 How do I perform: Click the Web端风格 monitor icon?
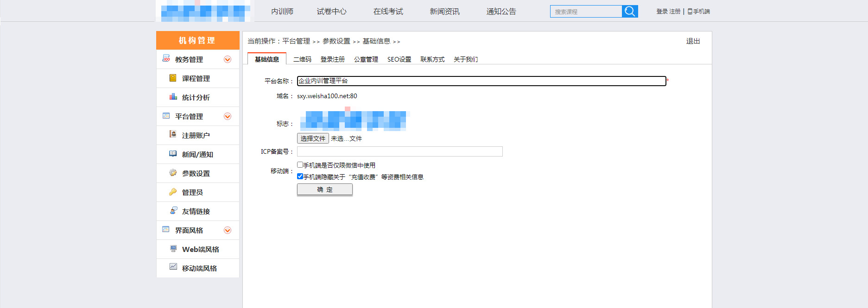point(173,249)
